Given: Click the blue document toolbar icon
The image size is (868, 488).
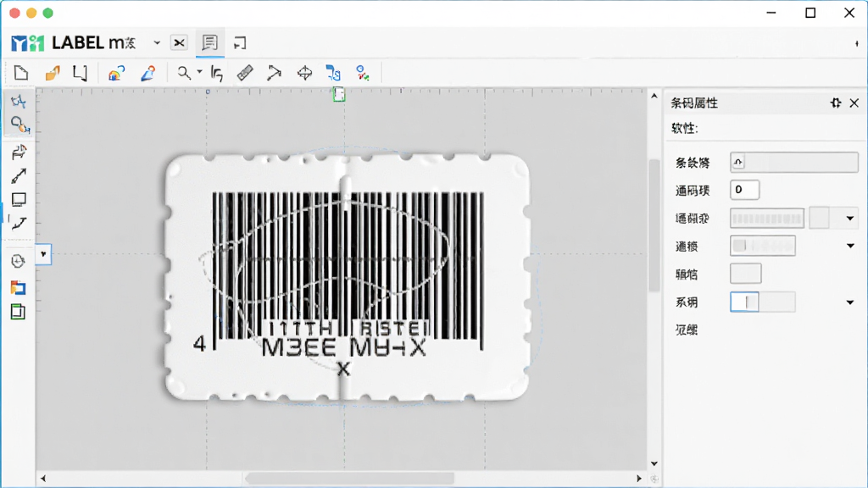Looking at the screenshot, I should point(332,73).
